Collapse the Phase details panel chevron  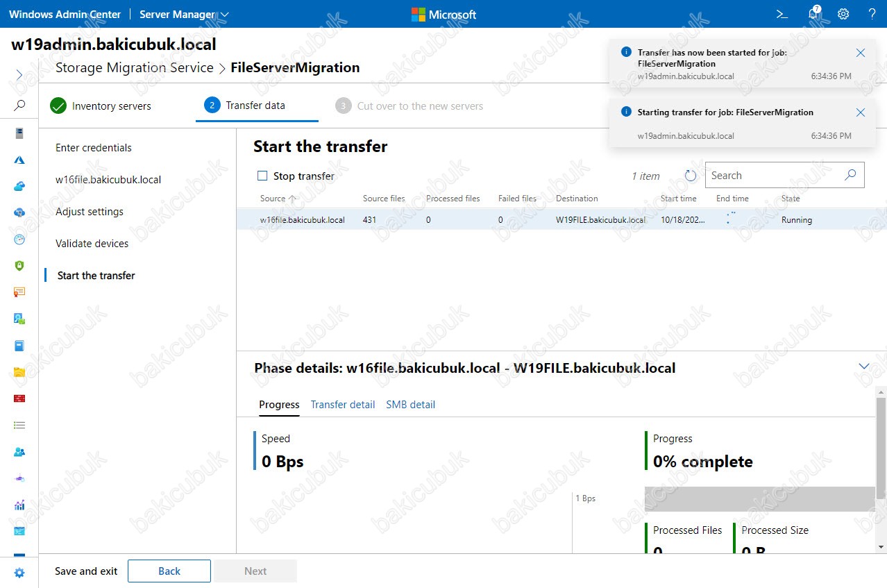point(864,367)
